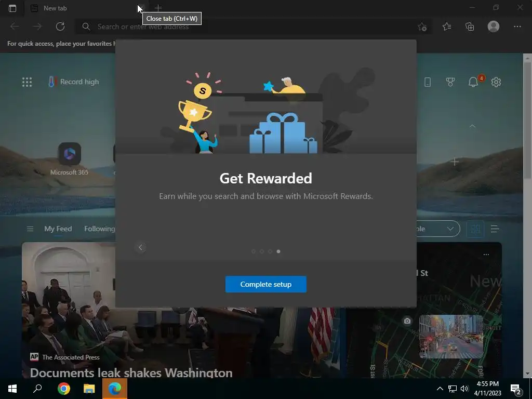Click the Complete setup button
Screen dimensions: 532x399
coord(265,284)
